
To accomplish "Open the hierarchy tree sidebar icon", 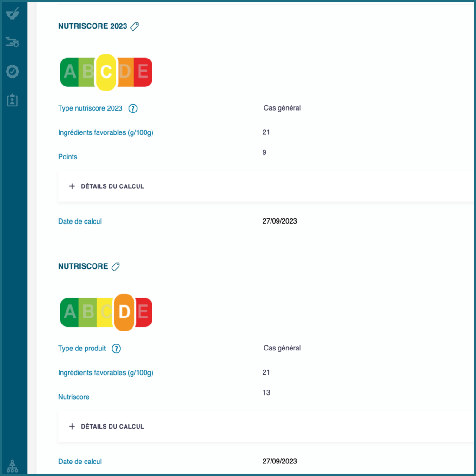I will click(13, 466).
